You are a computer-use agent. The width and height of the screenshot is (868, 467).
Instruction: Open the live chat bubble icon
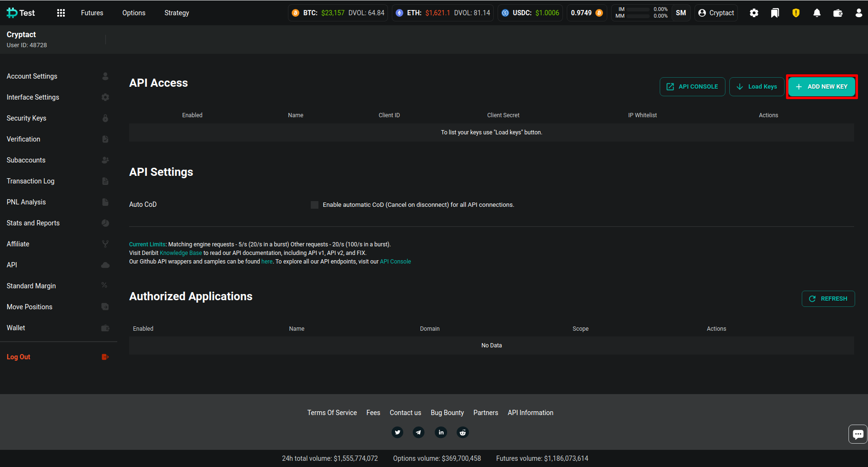click(x=858, y=434)
